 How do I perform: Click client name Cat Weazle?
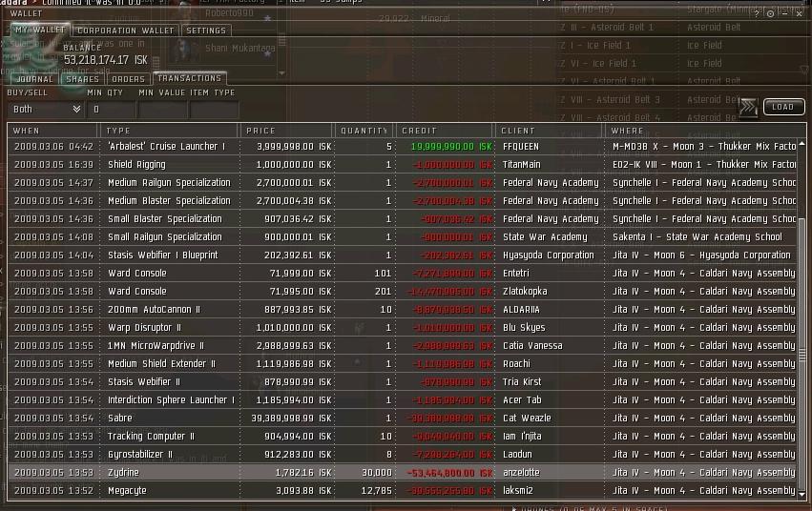point(527,418)
